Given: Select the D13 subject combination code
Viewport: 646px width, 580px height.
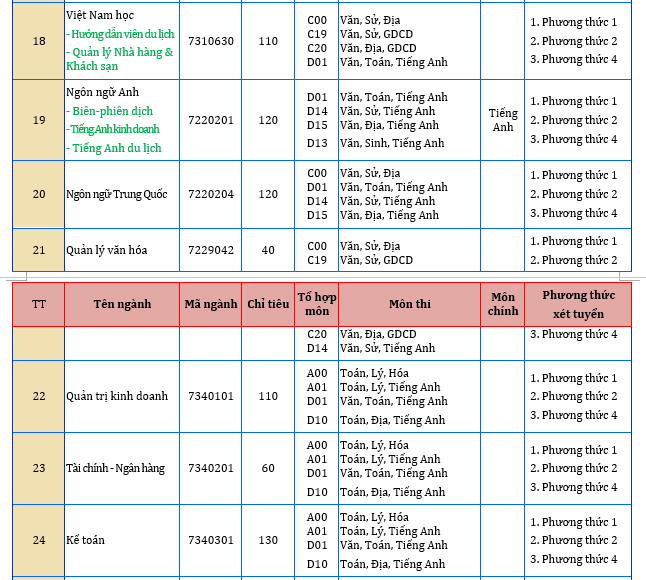Looking at the screenshot, I should tap(317, 143).
